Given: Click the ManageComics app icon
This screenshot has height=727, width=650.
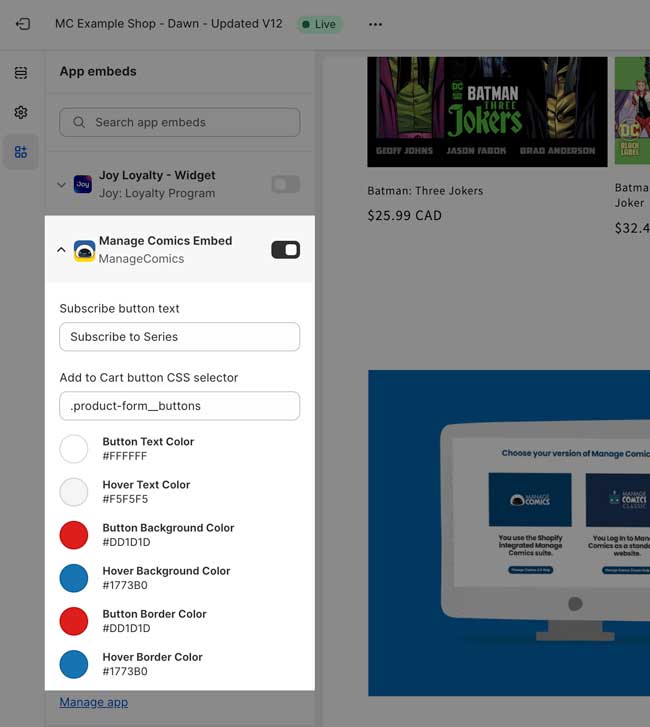Looking at the screenshot, I should pos(84,250).
